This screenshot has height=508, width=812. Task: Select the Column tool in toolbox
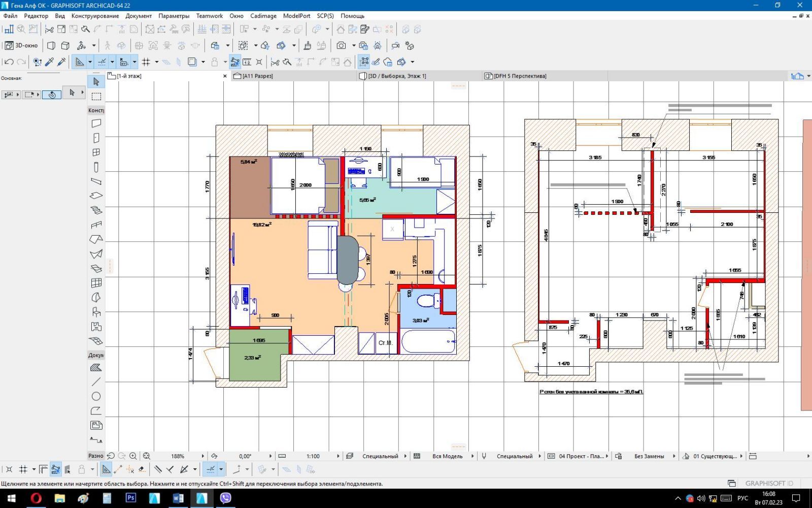pyautogui.click(x=96, y=167)
